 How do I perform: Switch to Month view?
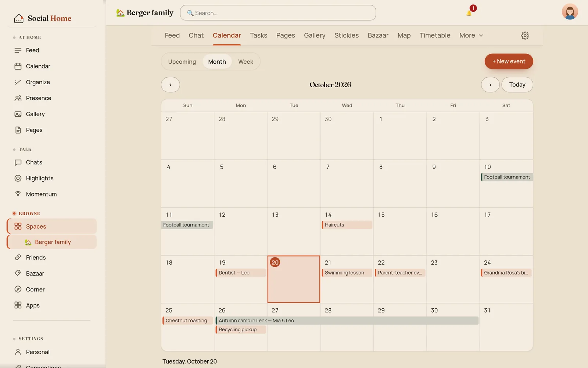tap(217, 62)
